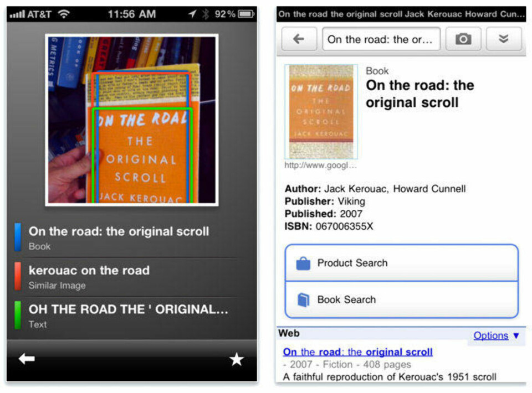Tap the location services arrow icon
Screen dimensions: 532x393
192,14
